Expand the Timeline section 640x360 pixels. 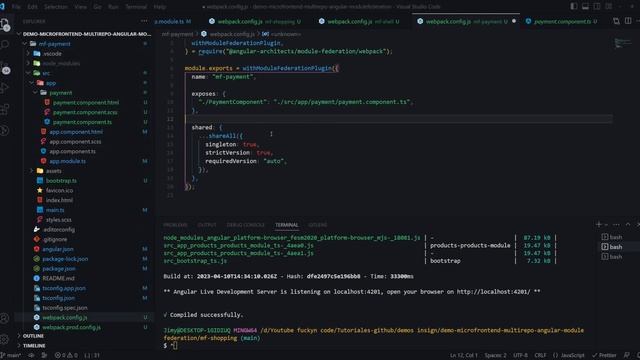click(x=34, y=346)
